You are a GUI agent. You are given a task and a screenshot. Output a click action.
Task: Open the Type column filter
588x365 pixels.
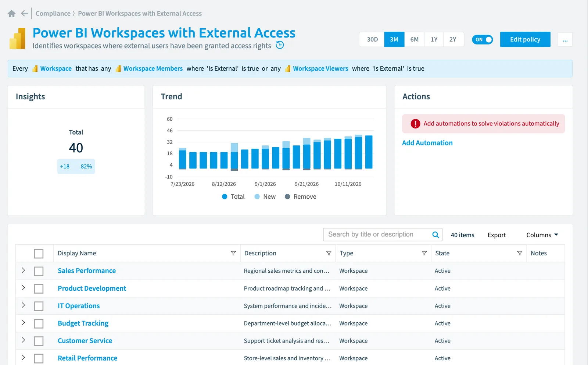click(424, 253)
